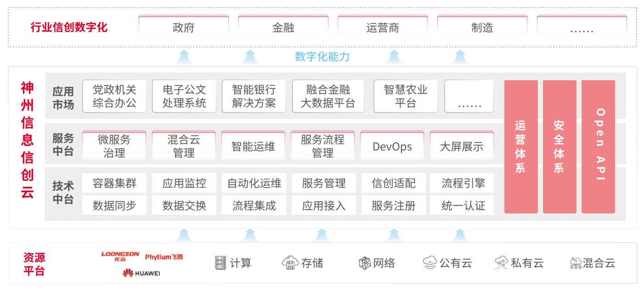Screen dimensions: 644x290
Task: Enable the Open API pillar
Action: point(598,147)
